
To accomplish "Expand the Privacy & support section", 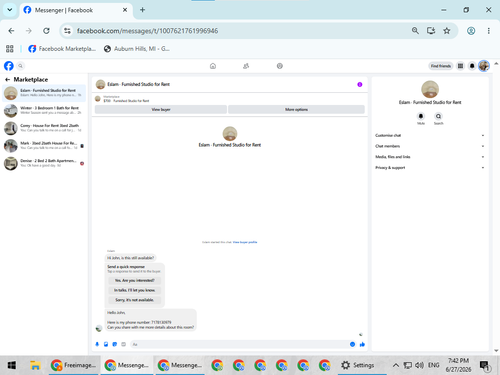I will pos(430,168).
